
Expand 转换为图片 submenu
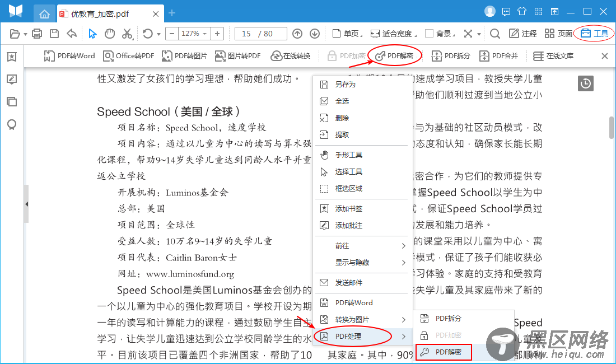click(363, 320)
